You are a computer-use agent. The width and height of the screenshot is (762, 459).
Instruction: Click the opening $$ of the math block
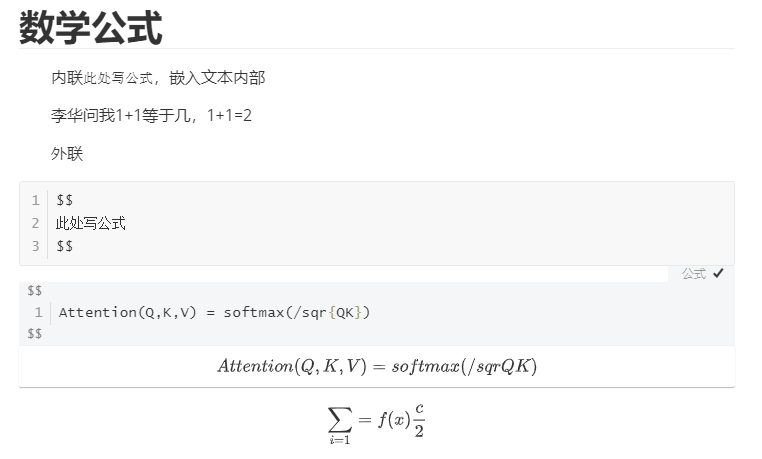tap(35, 291)
